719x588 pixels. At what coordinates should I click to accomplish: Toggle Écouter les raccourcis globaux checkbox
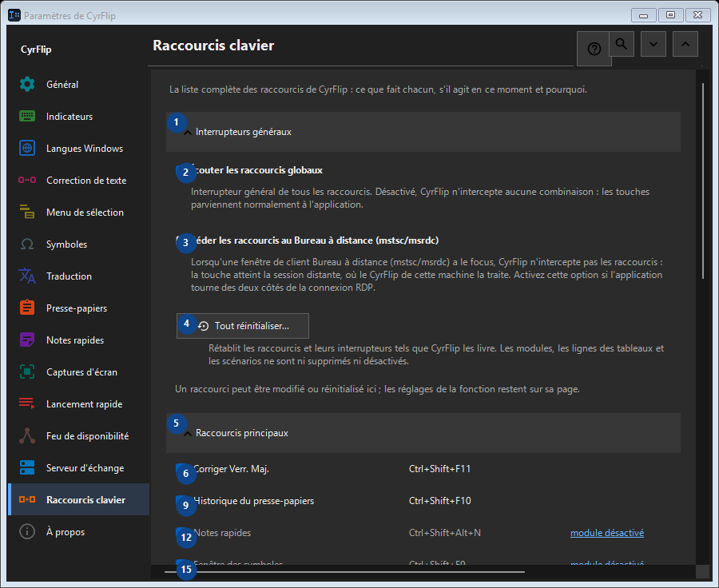pyautogui.click(x=182, y=170)
